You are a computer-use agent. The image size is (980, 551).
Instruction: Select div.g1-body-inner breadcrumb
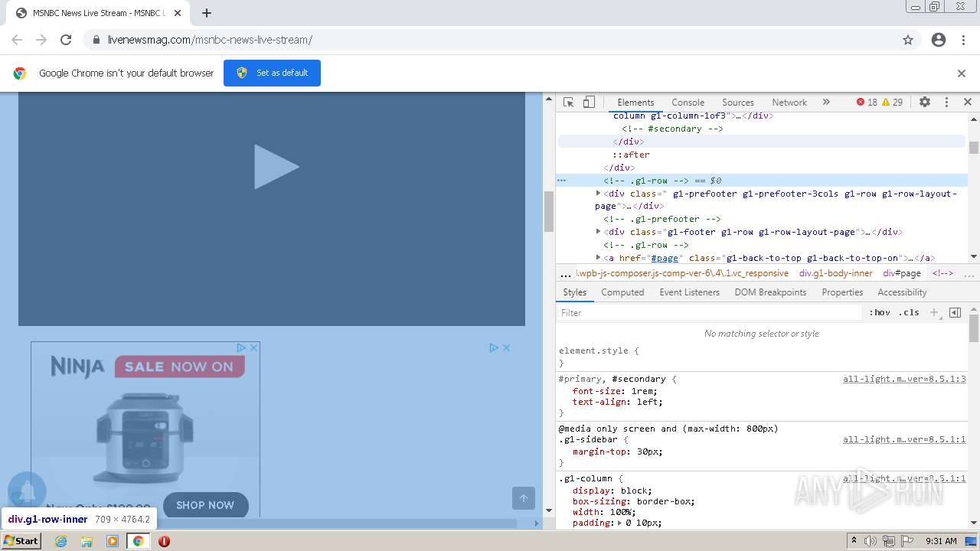(835, 273)
